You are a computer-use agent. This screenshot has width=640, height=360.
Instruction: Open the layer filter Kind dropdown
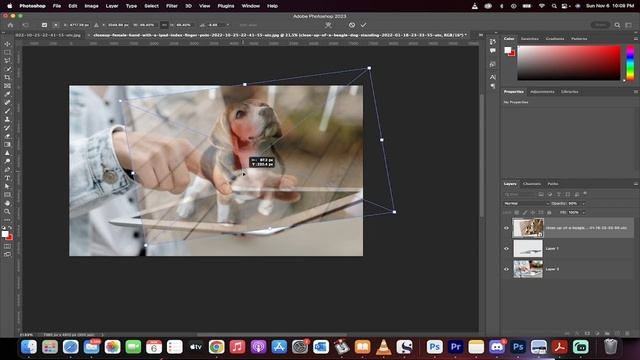coord(520,194)
